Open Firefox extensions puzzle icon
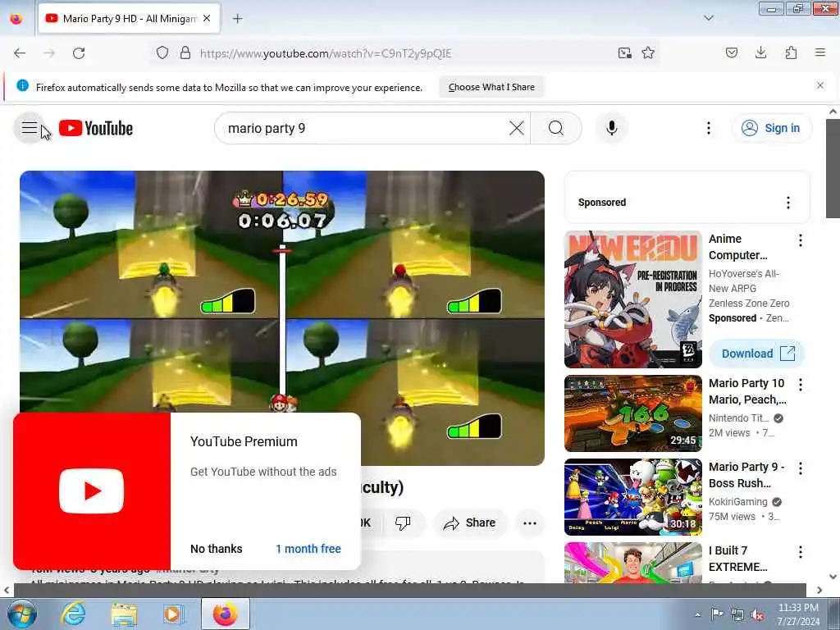This screenshot has width=840, height=630. click(x=791, y=53)
